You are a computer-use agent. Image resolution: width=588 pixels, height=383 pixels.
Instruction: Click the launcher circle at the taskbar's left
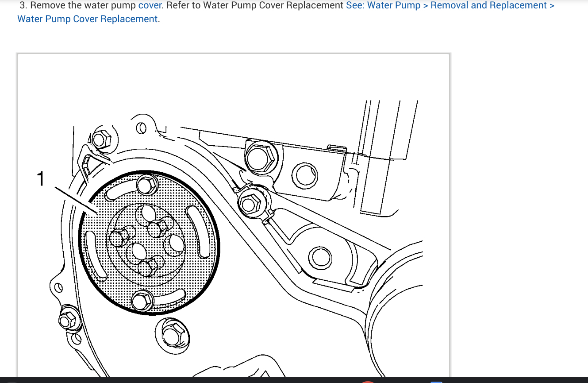(x=12, y=381)
